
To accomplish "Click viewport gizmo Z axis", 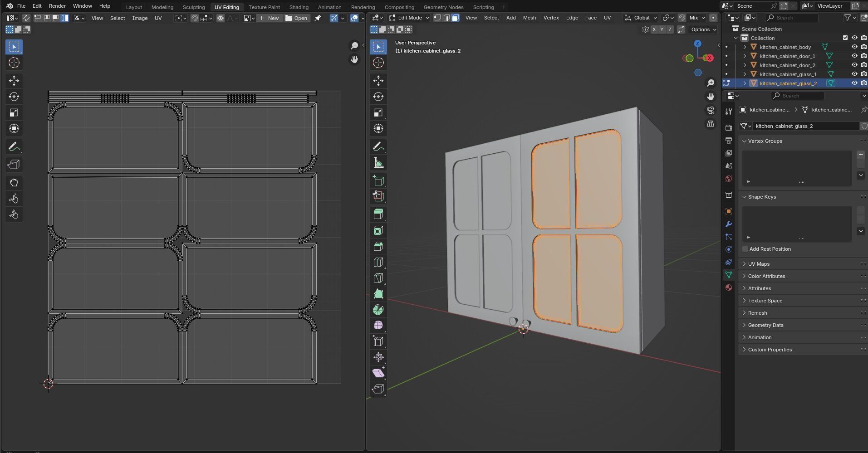I will click(x=697, y=44).
